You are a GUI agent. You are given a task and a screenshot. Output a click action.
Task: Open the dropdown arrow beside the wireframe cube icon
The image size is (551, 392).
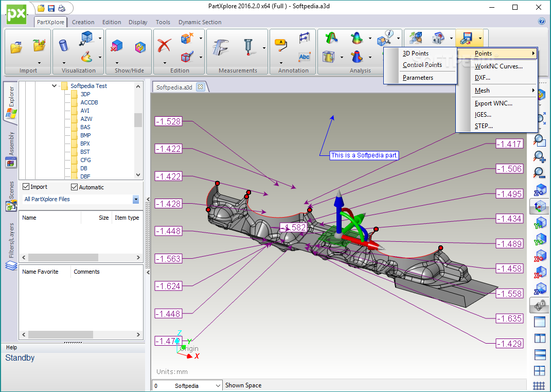pos(100,38)
